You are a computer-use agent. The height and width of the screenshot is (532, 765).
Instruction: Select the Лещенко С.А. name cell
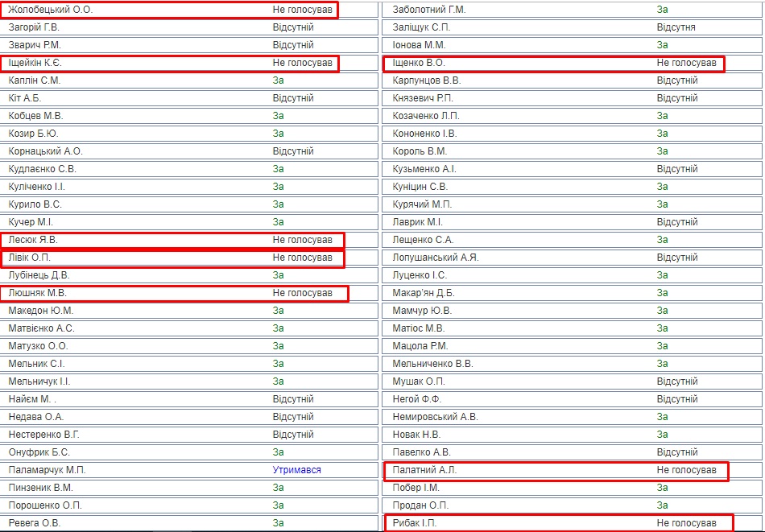pos(423,240)
